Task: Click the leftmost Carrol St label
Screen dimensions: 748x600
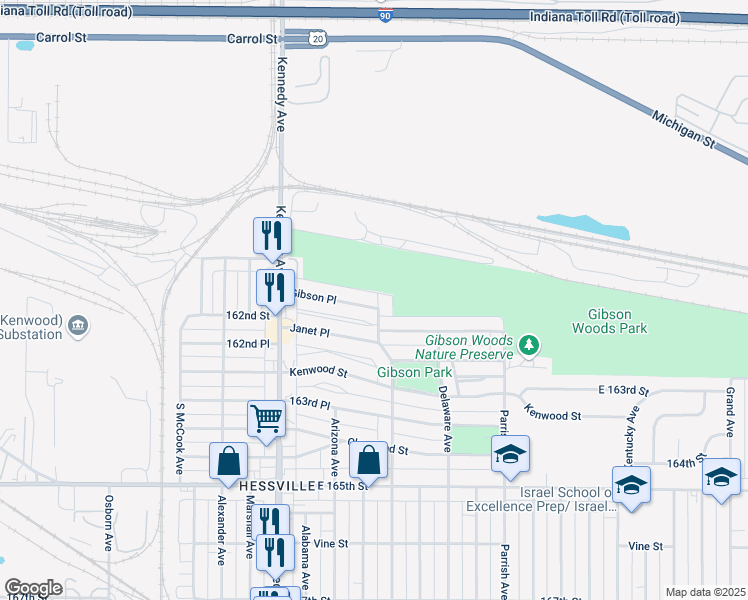Action: pyautogui.click(x=61, y=37)
